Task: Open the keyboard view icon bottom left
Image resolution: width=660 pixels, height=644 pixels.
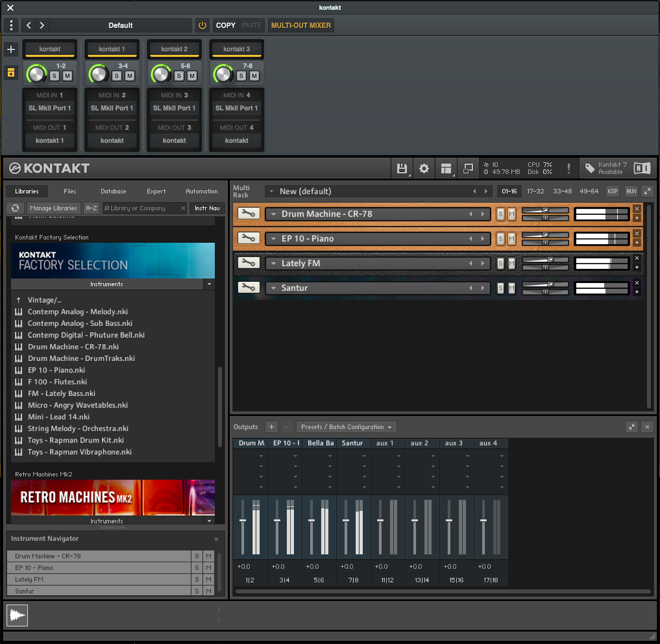Action: (16, 616)
